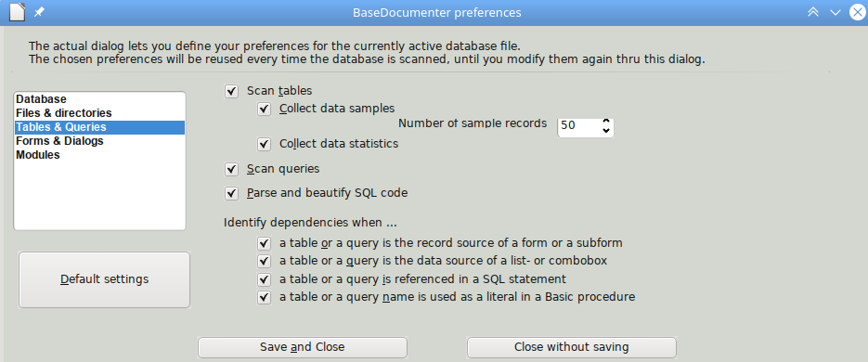Image resolution: width=868 pixels, height=362 pixels.
Task: Click the Default settings button
Action: (x=105, y=279)
